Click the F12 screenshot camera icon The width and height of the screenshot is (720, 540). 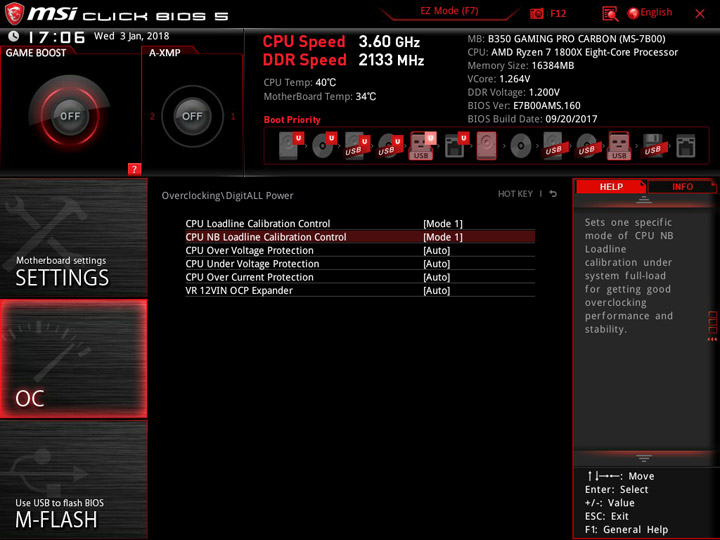[x=536, y=14]
